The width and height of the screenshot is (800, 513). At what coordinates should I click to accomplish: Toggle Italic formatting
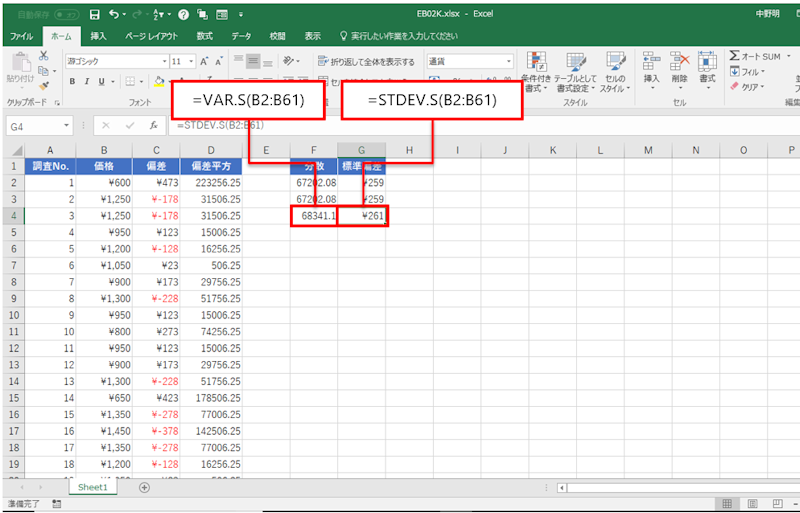(86, 82)
